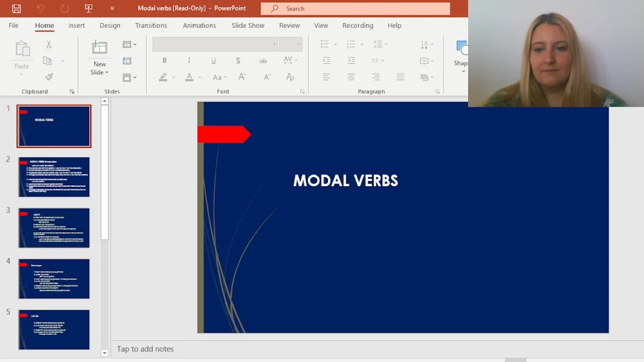
Task: Click the Copy icon
Action: [48, 61]
